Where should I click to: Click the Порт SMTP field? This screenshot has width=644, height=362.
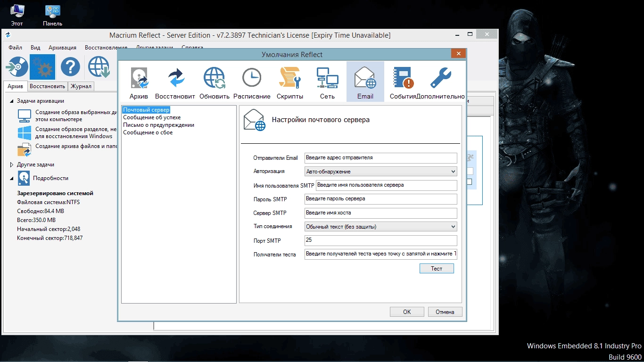click(381, 240)
